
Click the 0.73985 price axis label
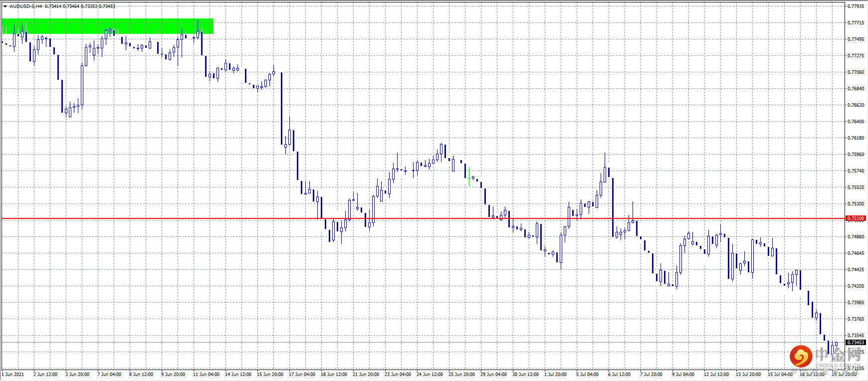(856, 303)
